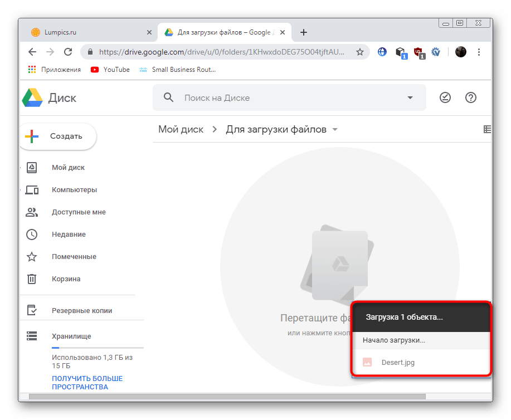Reload the Google Drive page

coord(68,52)
